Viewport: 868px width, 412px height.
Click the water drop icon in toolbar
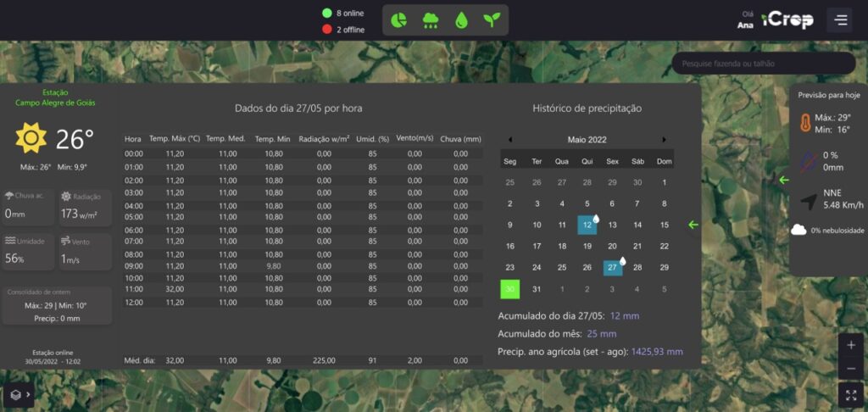461,19
